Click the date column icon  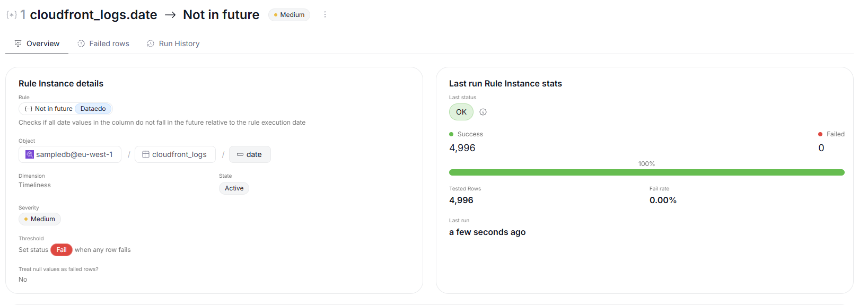pos(240,154)
